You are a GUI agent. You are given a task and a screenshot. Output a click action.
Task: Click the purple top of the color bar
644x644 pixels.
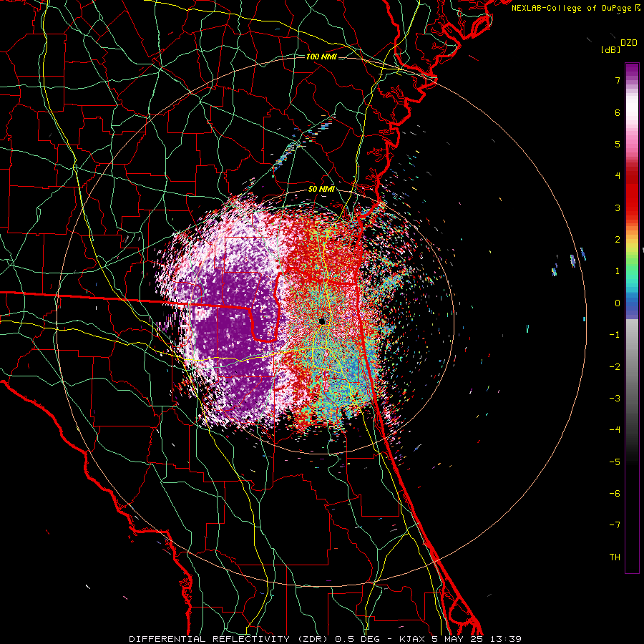632,71
